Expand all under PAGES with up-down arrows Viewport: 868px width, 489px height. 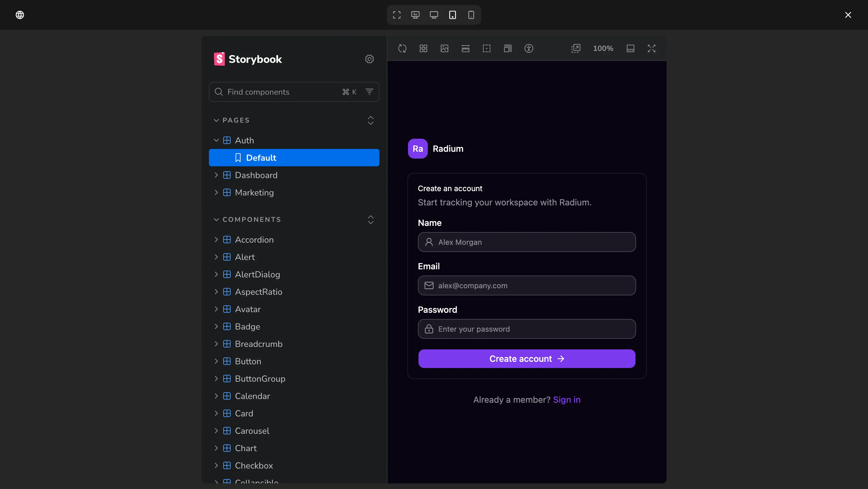point(371,120)
